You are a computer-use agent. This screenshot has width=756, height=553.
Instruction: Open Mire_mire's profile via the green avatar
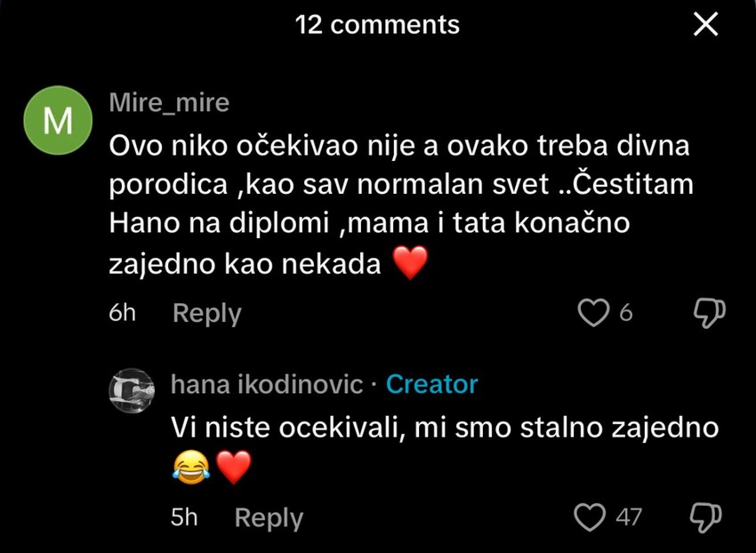click(x=57, y=120)
